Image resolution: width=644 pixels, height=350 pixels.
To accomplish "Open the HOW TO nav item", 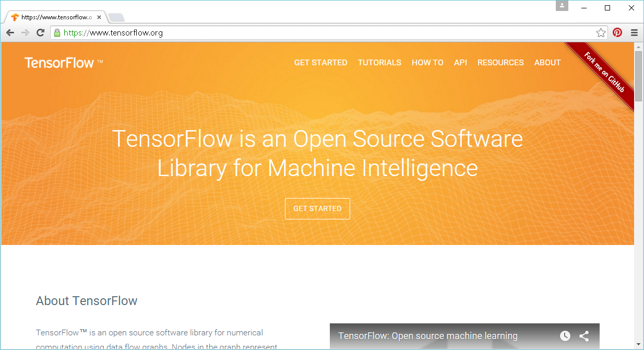I will point(427,63).
